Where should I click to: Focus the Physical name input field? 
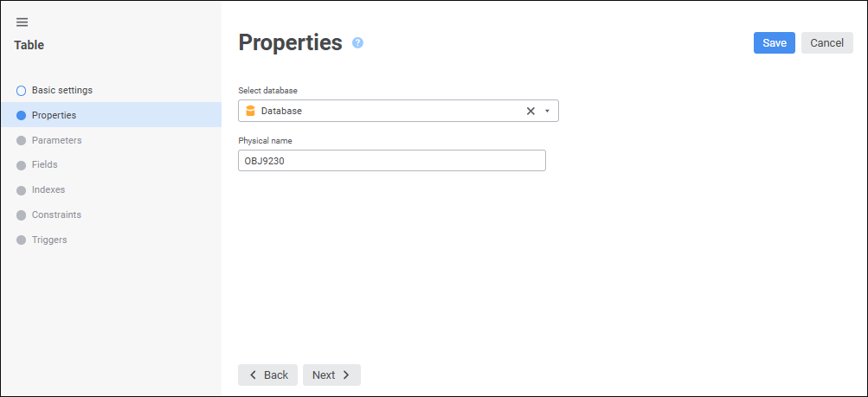(391, 161)
